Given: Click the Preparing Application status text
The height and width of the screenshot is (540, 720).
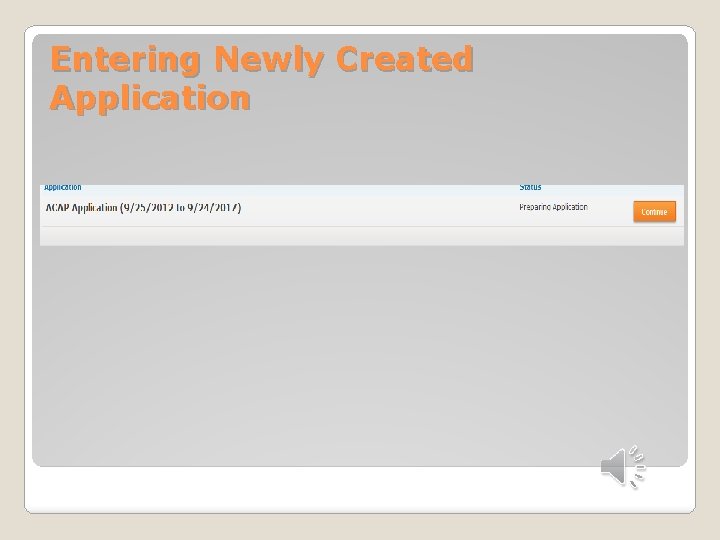Looking at the screenshot, I should 553,207.
